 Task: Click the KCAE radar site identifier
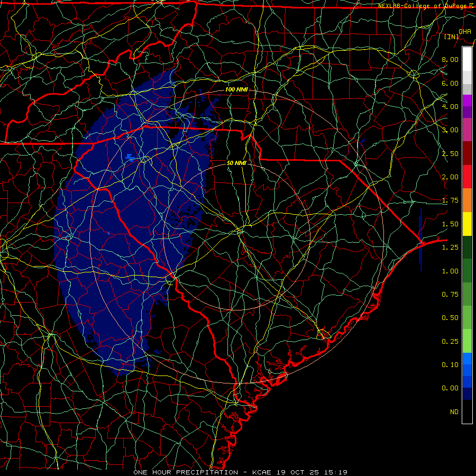click(x=262, y=472)
